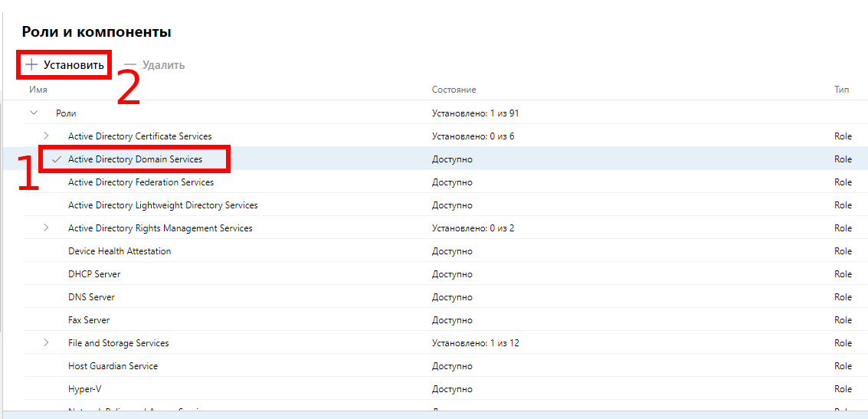Click 'Установлено: 1 из 12' status text
Image resolution: width=868 pixels, height=419 pixels.
(476, 343)
